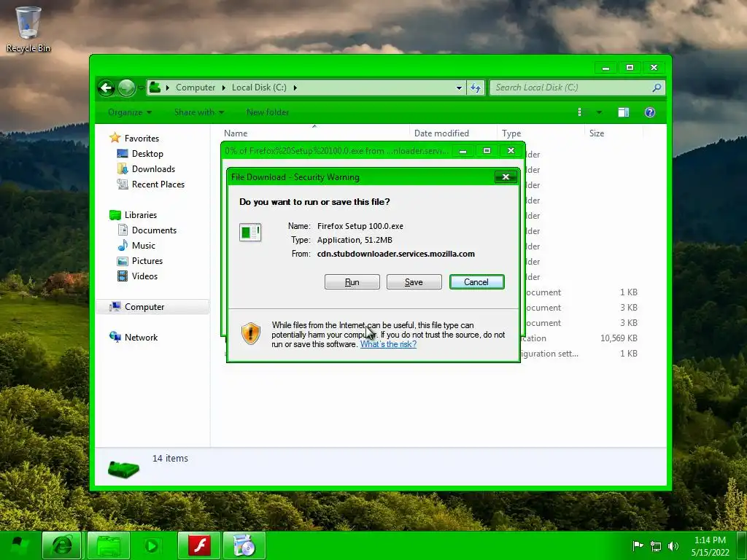Click the drive icon in details pane

pos(123,469)
